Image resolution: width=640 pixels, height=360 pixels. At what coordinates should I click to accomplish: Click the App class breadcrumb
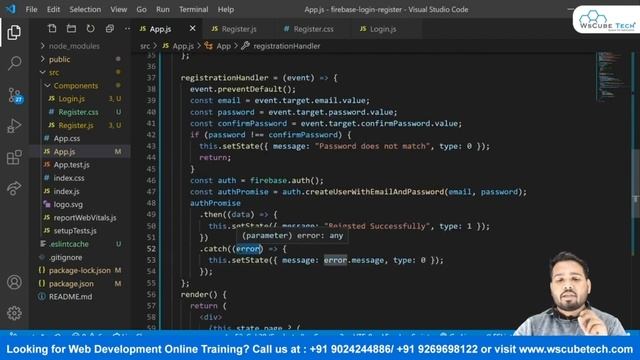click(218, 46)
